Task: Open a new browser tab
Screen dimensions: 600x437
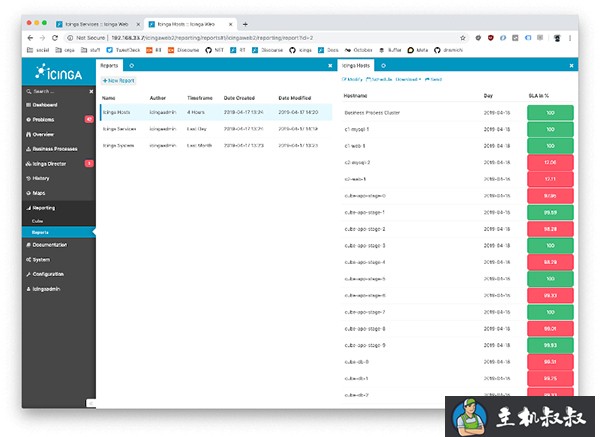Action: [245, 24]
